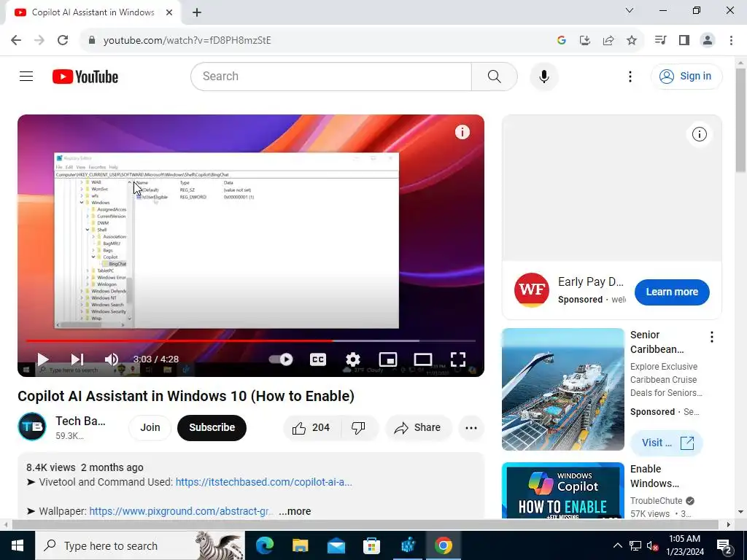The image size is (747, 560).
Task: Open the cruise ship ad thumbnail
Action: (x=562, y=389)
